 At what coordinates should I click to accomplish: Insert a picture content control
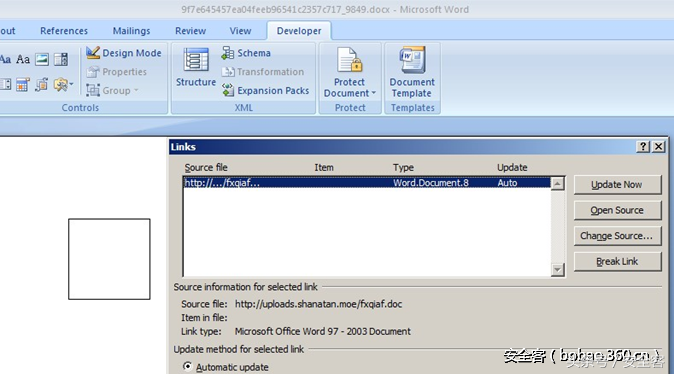click(42, 59)
